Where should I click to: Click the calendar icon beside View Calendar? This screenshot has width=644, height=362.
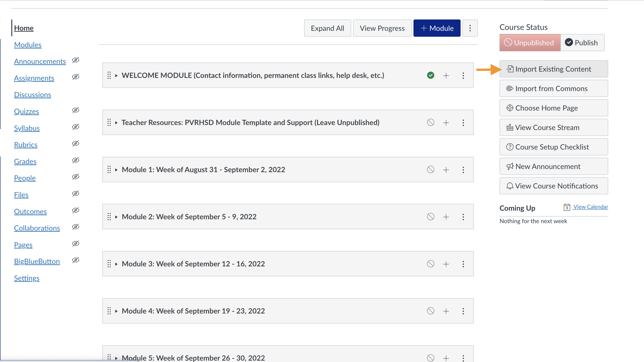(567, 207)
